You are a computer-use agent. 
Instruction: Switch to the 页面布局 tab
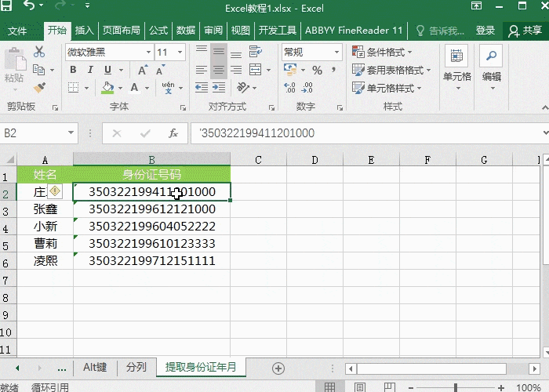coord(121,31)
